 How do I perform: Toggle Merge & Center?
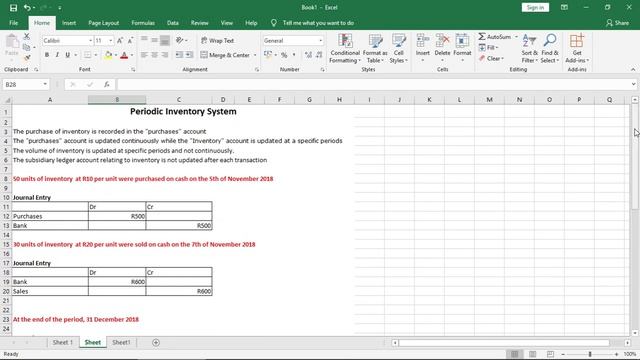[225, 55]
